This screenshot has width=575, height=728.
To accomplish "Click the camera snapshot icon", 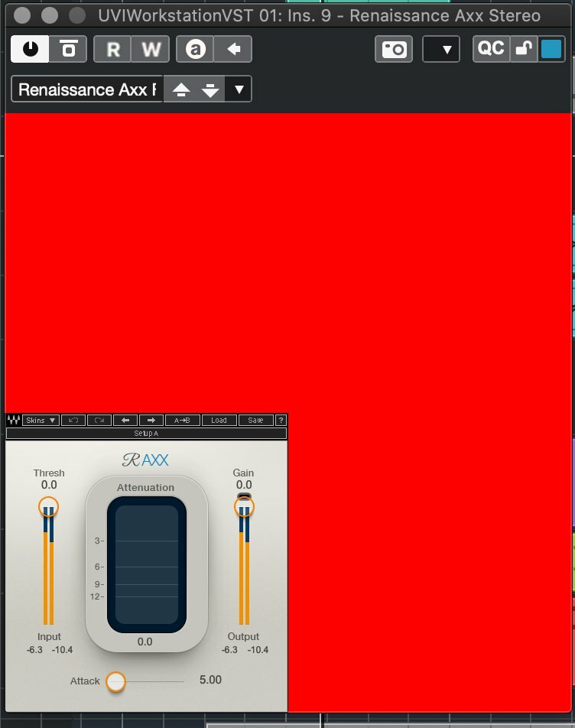I will coord(394,49).
